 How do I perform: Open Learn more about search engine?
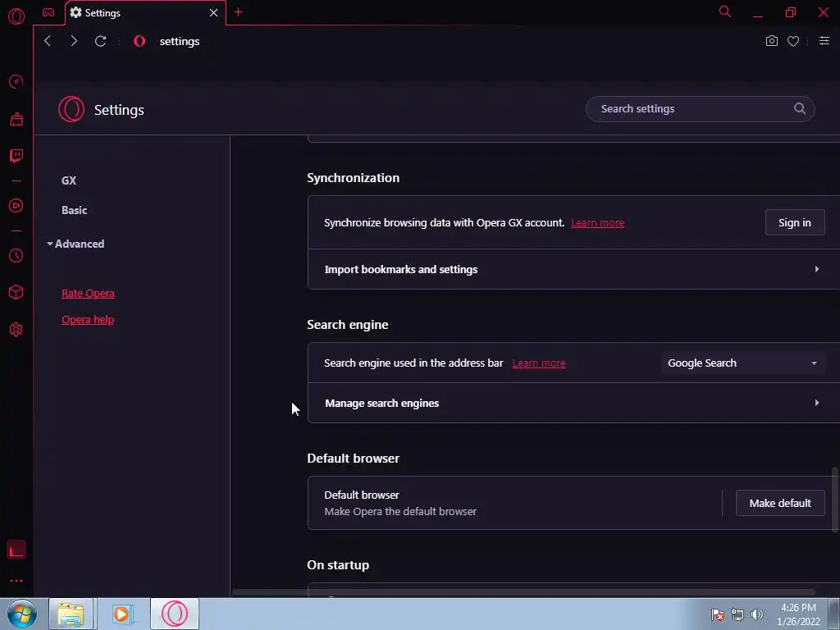tap(539, 363)
